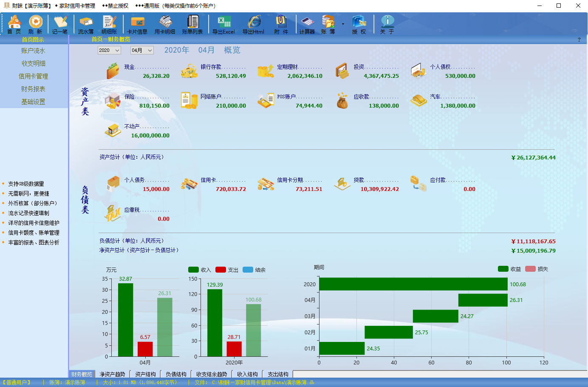Launch the 计算器 calculator icon
588x387 pixels.
pos(307,24)
